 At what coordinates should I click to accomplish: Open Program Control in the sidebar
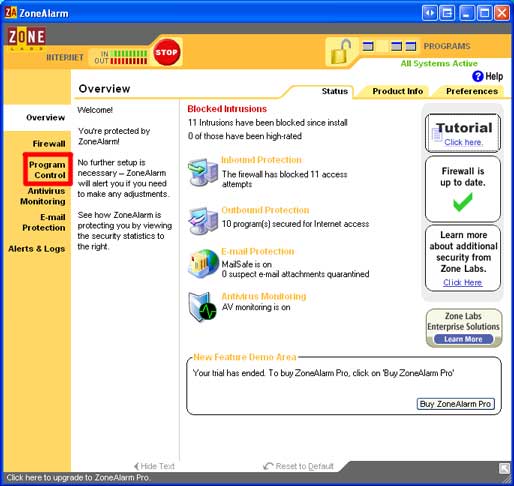(47, 170)
